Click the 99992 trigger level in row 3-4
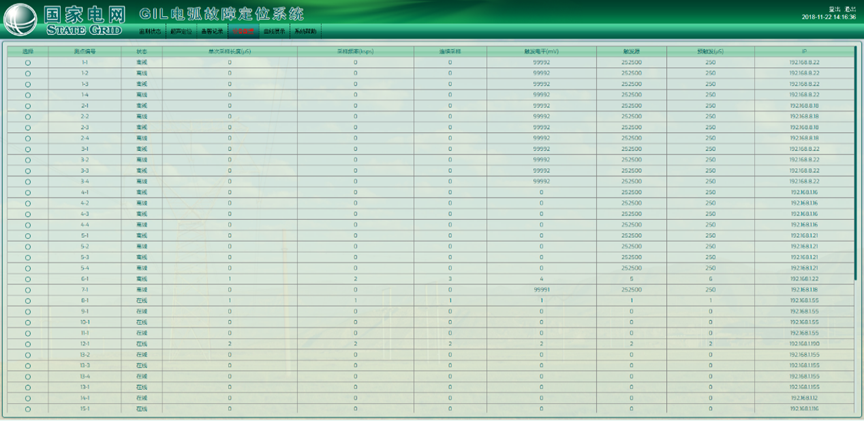Viewport: 864px width, 421px height. [542, 182]
